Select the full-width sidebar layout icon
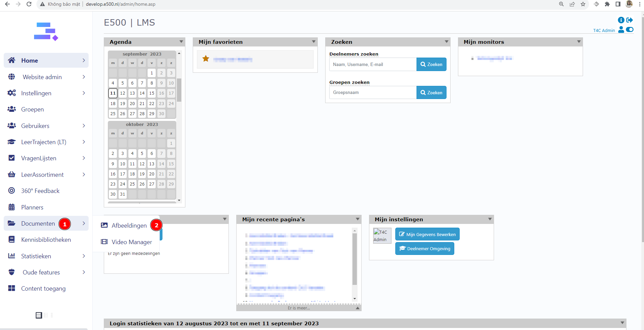Viewport: 644px width, 330px height. [39, 315]
